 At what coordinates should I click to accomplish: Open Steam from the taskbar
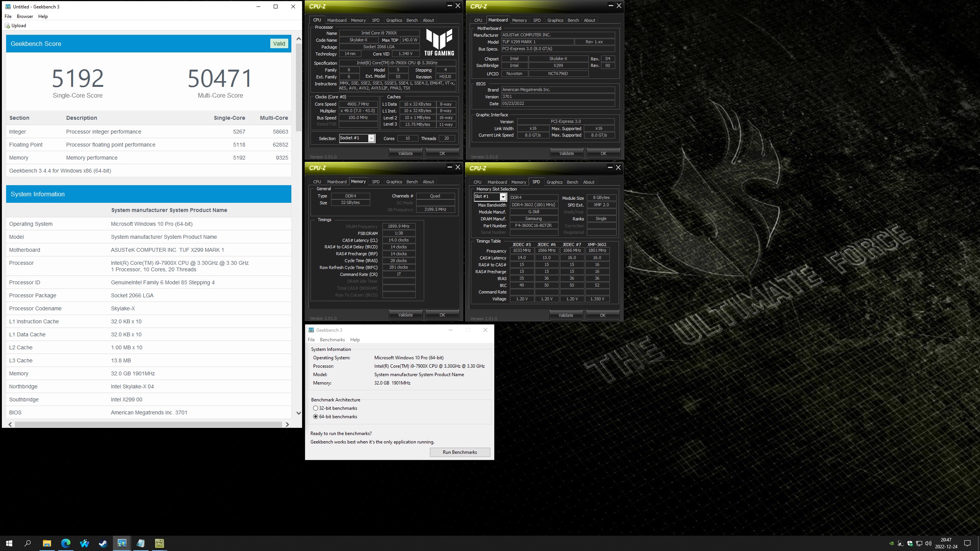click(x=103, y=543)
